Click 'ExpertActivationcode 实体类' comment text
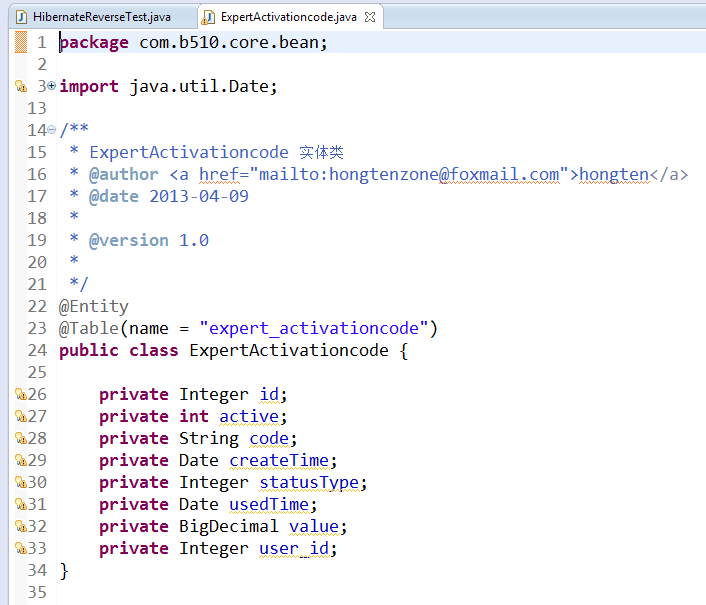 217,152
